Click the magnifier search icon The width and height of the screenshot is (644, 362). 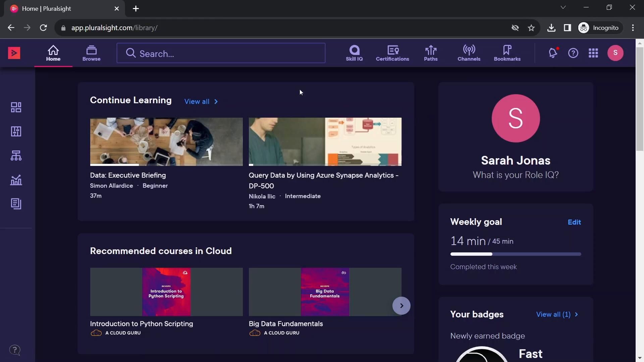click(131, 53)
